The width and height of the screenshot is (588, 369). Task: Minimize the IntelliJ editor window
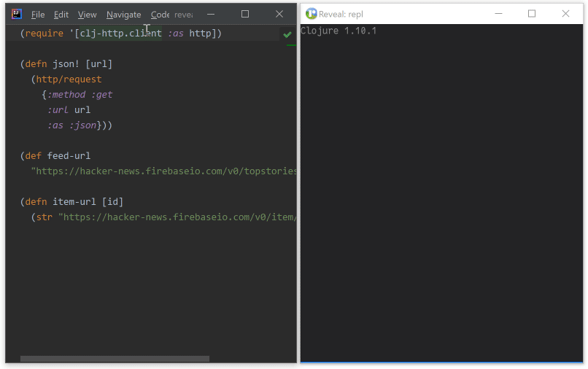tap(211, 15)
